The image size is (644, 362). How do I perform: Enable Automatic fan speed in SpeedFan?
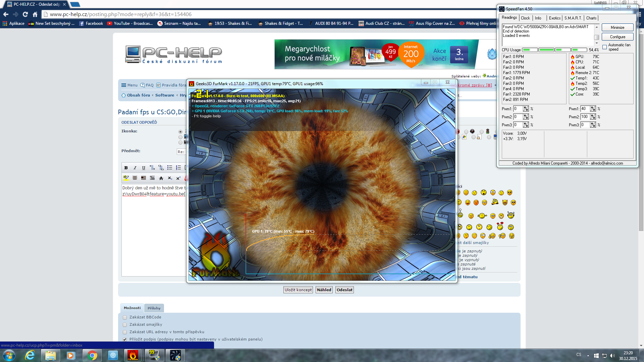pyautogui.click(x=604, y=47)
